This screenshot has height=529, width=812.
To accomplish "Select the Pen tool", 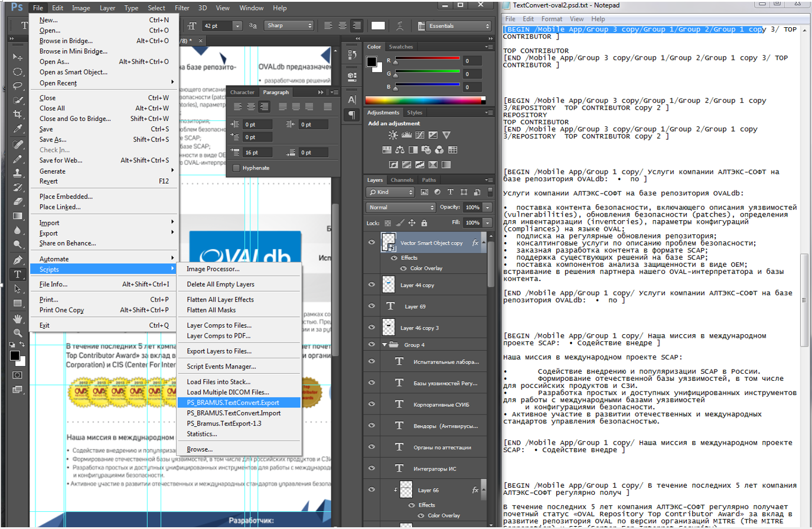I will pyautogui.click(x=17, y=260).
